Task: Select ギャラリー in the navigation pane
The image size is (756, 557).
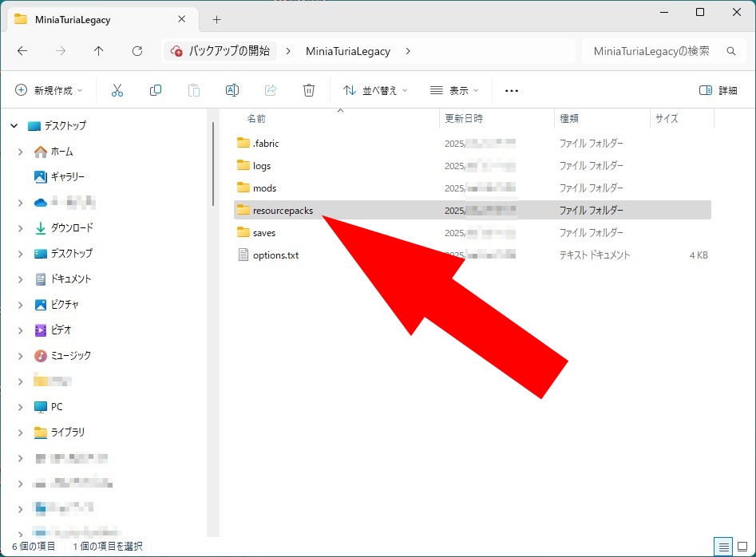Action: pyautogui.click(x=59, y=177)
